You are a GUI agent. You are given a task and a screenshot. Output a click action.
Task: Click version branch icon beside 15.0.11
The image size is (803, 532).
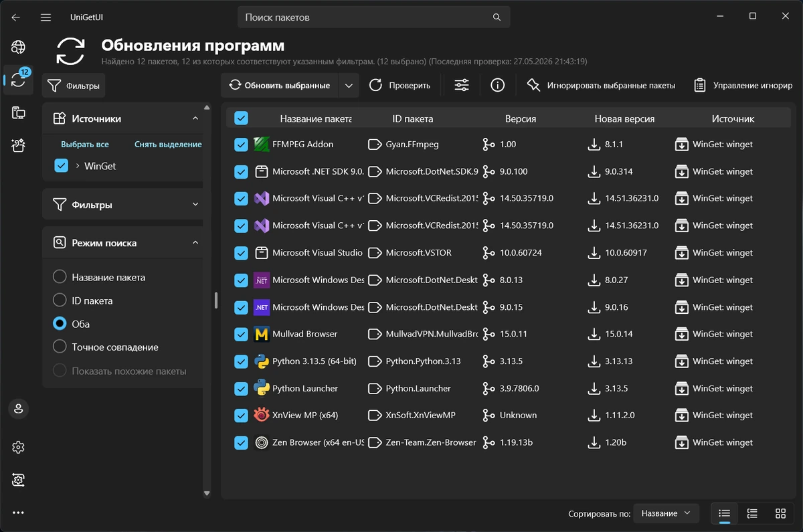coord(488,334)
